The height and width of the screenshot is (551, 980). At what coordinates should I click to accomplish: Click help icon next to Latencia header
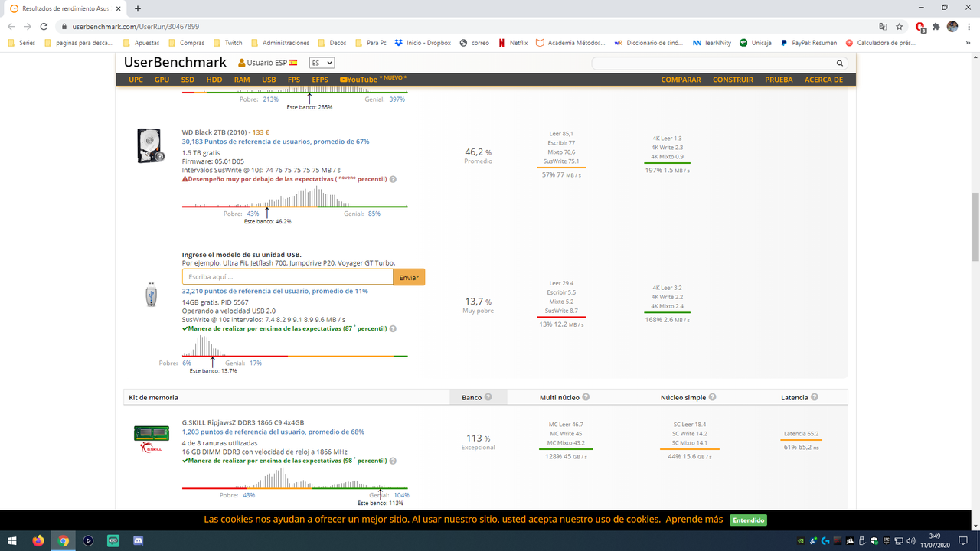point(814,397)
